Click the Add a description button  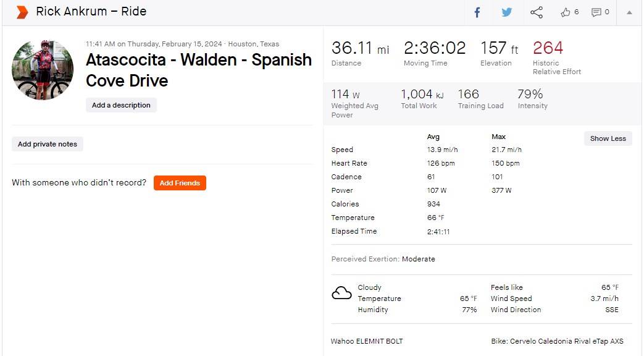point(121,105)
